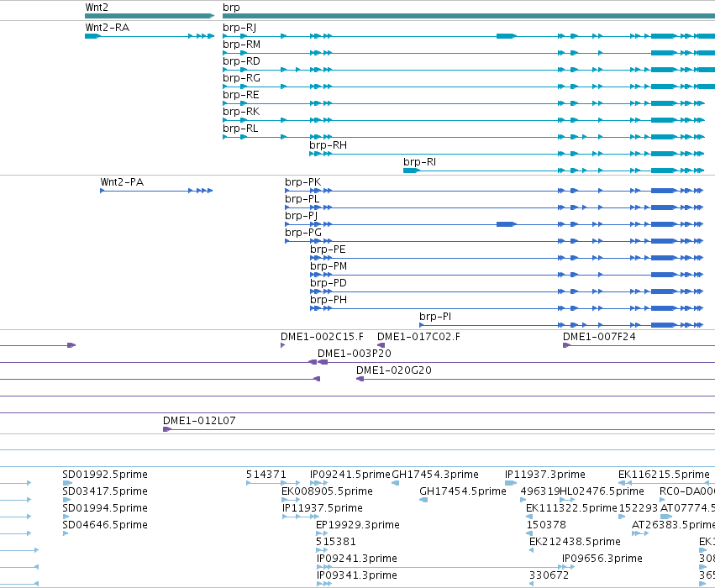This screenshot has height=588, width=715.
Task: Select the 515381 feature label
Action: tap(335, 542)
